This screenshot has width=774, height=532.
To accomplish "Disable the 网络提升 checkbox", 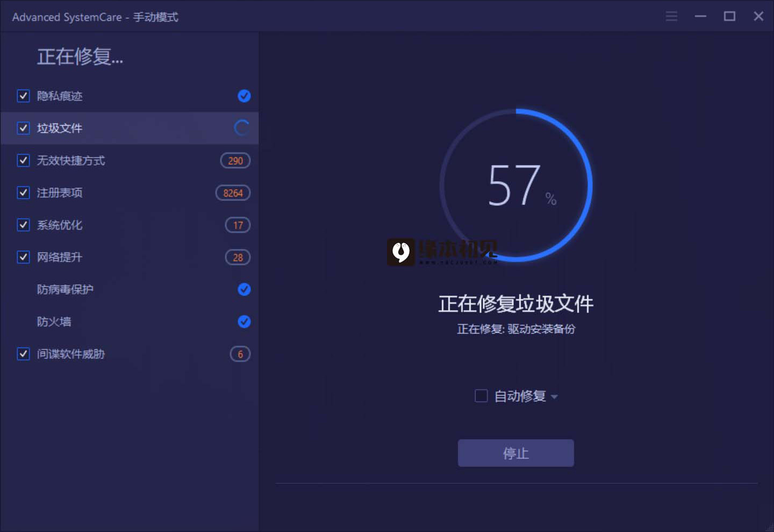I will point(23,257).
